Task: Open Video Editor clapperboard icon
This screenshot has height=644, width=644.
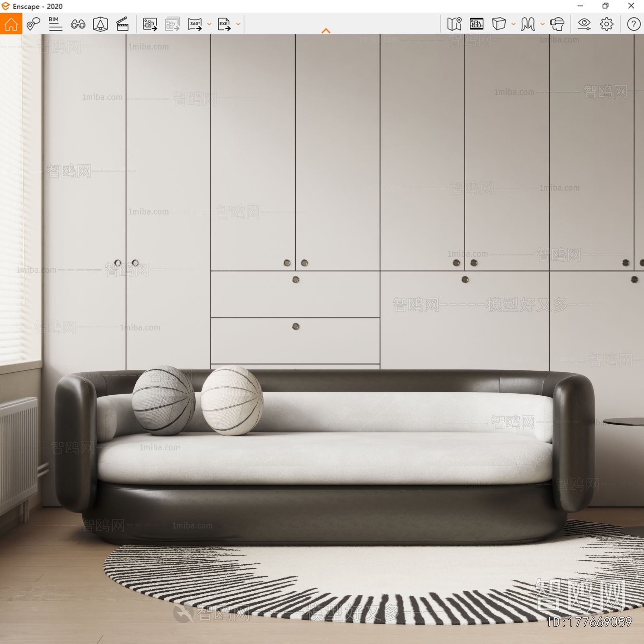Action: point(122,24)
